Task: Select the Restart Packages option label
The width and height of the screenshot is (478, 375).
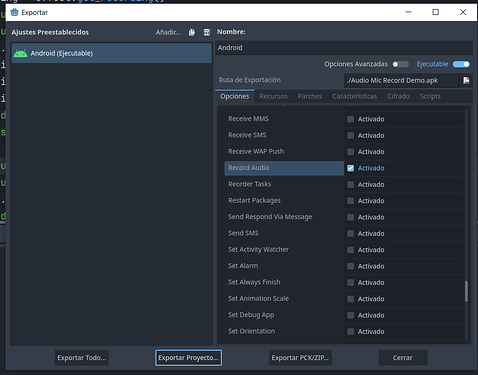Action: [x=254, y=200]
